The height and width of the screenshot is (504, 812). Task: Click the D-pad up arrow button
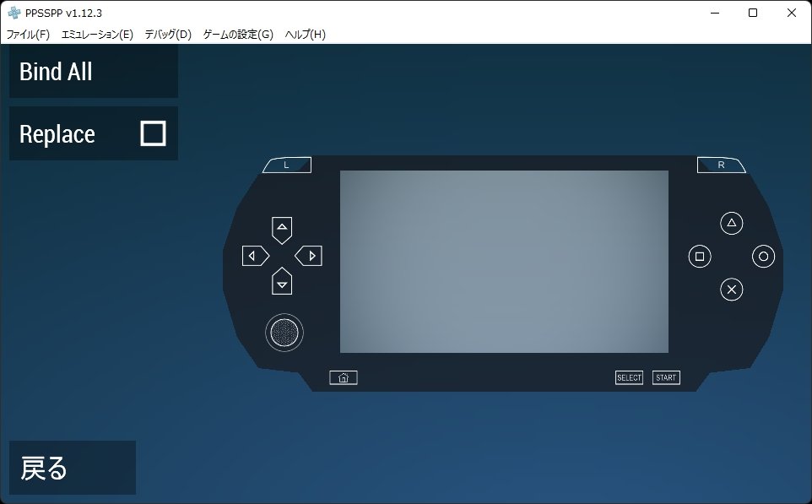282,230
